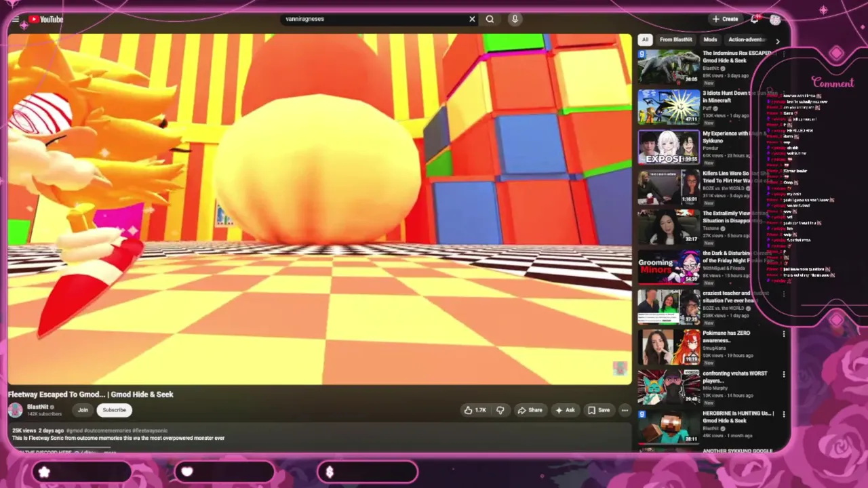Open the #gmod hashtag link
The image size is (868, 488).
click(75, 430)
